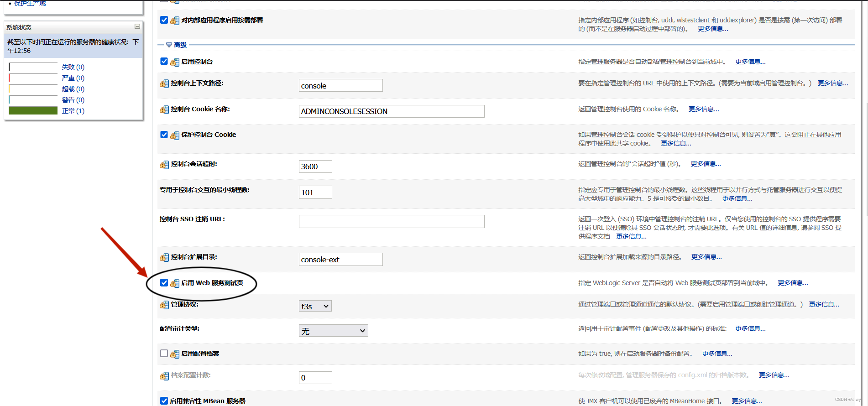Open 更多信息 for Web 服务测试页
Image resolution: width=868 pixels, height=406 pixels.
pyautogui.click(x=793, y=283)
